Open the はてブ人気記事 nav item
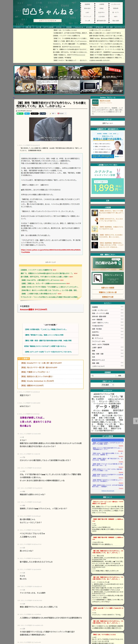Screen dimensions: 138x644 point(49,27)
